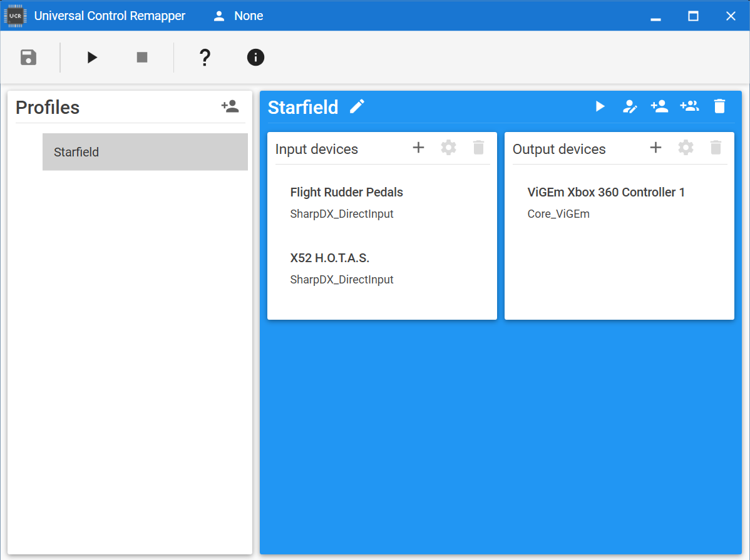Click SharpDX_DirectInput under X52 H.O.T.A.S.
The image size is (750, 560).
pyautogui.click(x=342, y=279)
